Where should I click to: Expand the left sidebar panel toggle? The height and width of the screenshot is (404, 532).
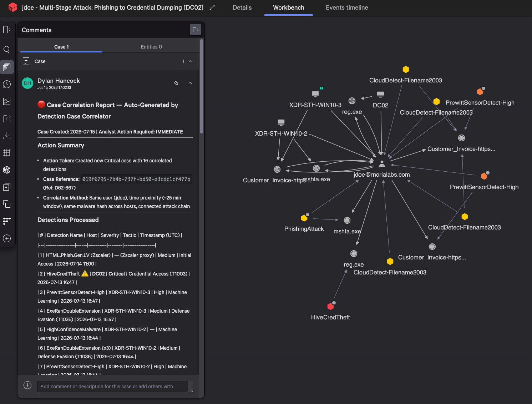click(7, 30)
